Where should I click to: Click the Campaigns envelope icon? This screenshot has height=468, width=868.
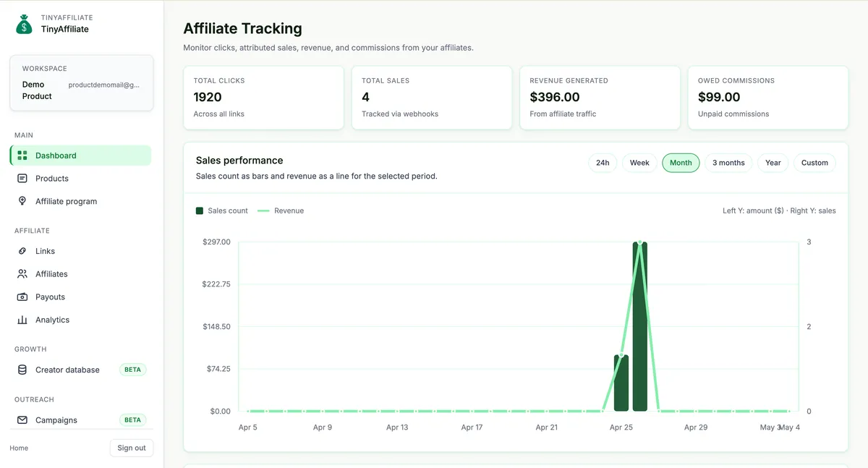(22, 420)
